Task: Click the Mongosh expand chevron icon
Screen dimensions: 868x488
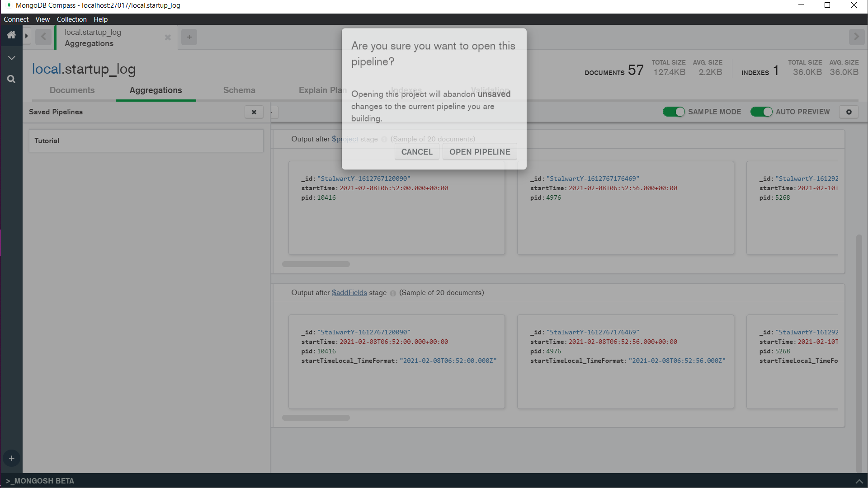Action: click(859, 481)
